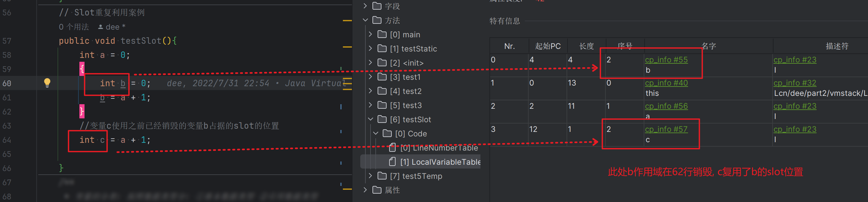Click the folder icon next to 属性

pos(377,190)
